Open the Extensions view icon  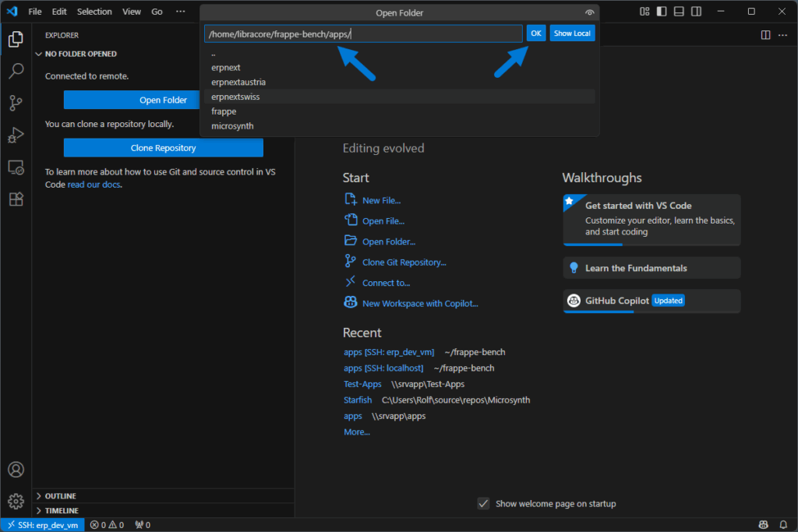pos(16,199)
